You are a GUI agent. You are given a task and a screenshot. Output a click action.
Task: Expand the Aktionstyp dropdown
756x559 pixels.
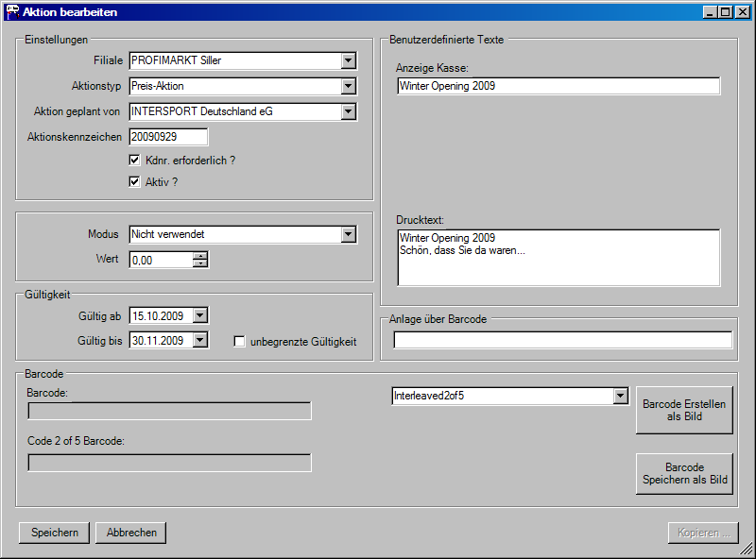[x=349, y=86]
